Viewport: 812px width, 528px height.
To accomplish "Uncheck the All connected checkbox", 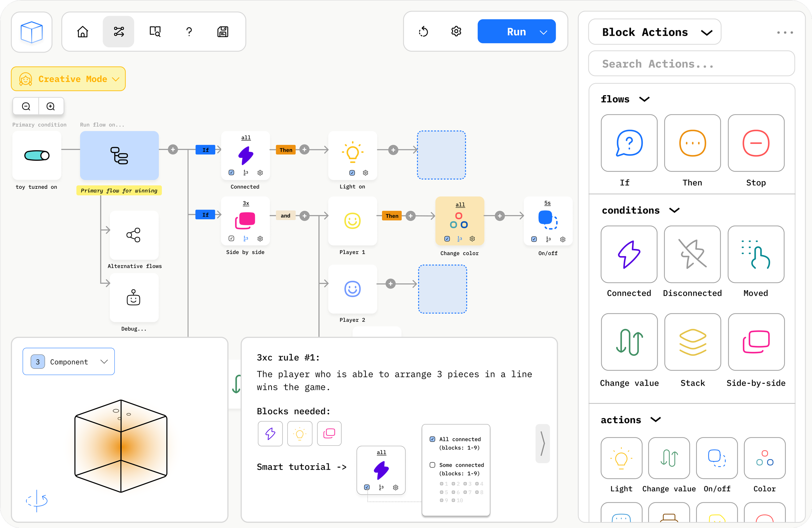I will [x=432, y=439].
